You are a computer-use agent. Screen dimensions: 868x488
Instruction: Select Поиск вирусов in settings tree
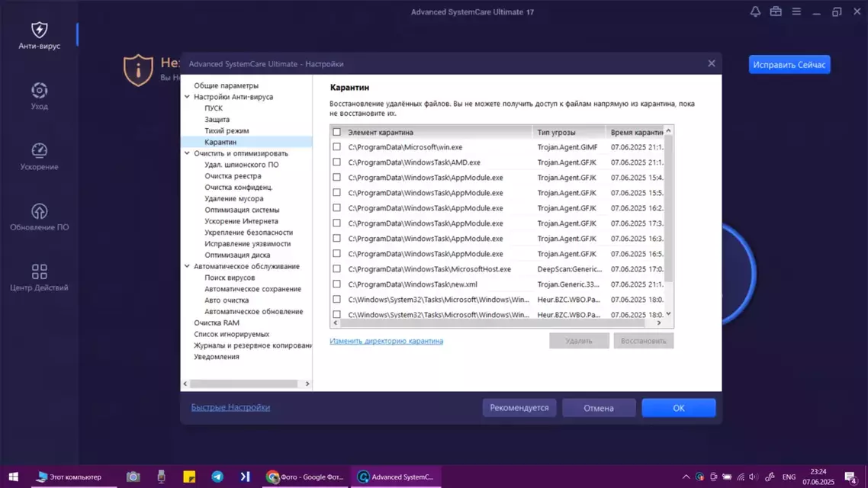[230, 278]
